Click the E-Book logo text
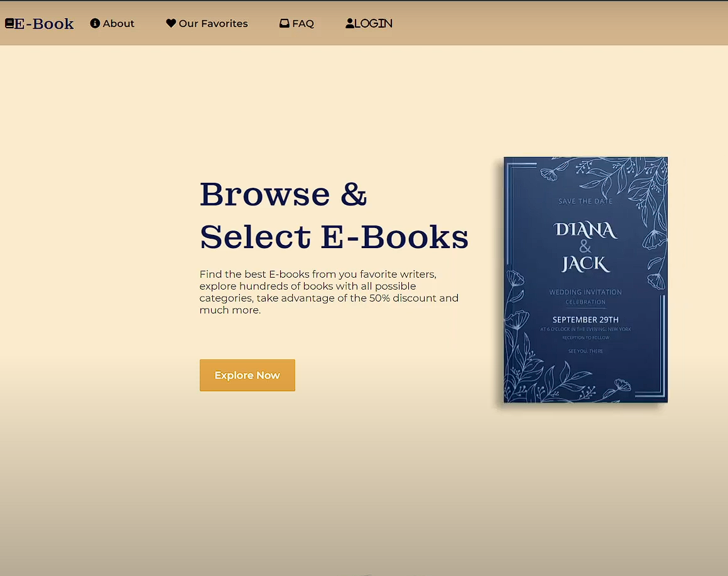Image resolution: width=728 pixels, height=576 pixels. tap(44, 24)
